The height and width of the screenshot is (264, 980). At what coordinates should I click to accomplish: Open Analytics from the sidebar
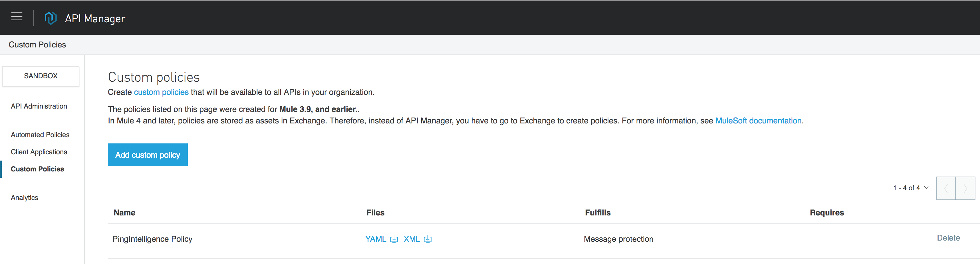(24, 198)
